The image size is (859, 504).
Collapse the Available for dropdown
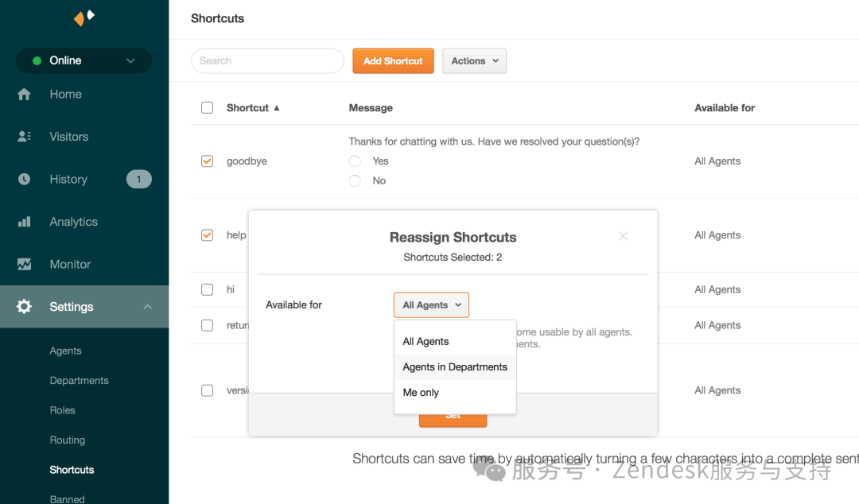coord(431,305)
